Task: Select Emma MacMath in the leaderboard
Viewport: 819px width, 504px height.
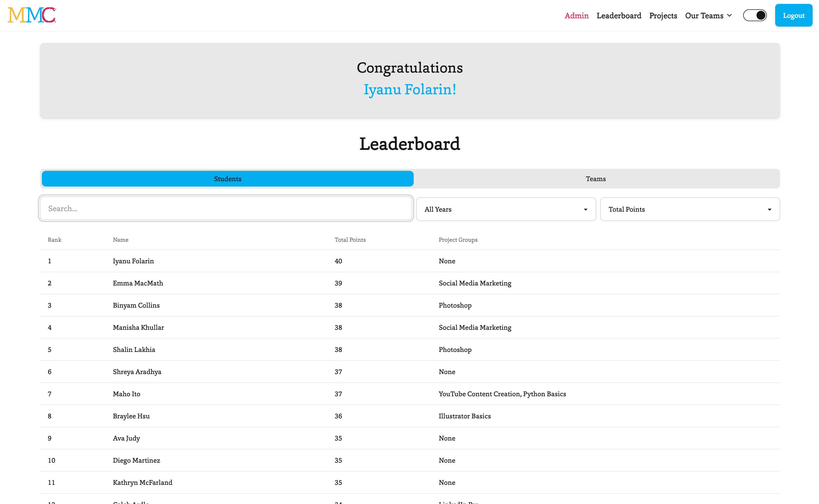Action: [x=138, y=283]
